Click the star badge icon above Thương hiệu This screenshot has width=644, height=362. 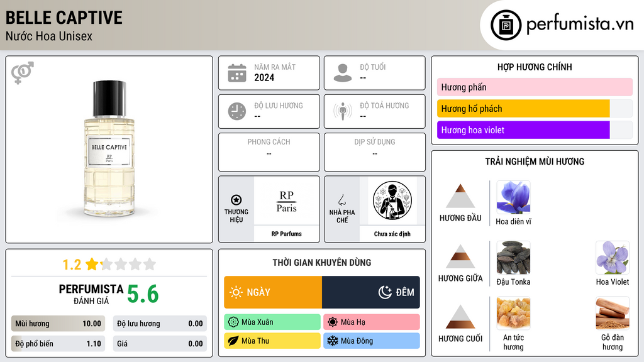(x=236, y=200)
